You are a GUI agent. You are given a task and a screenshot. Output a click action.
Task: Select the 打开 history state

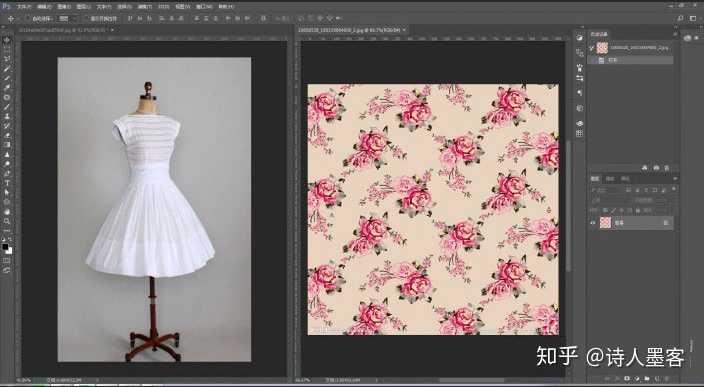[631, 60]
